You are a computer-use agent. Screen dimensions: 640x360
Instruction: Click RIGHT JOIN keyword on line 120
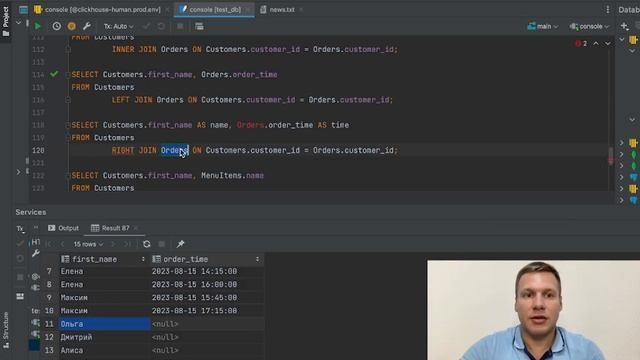[x=134, y=150]
